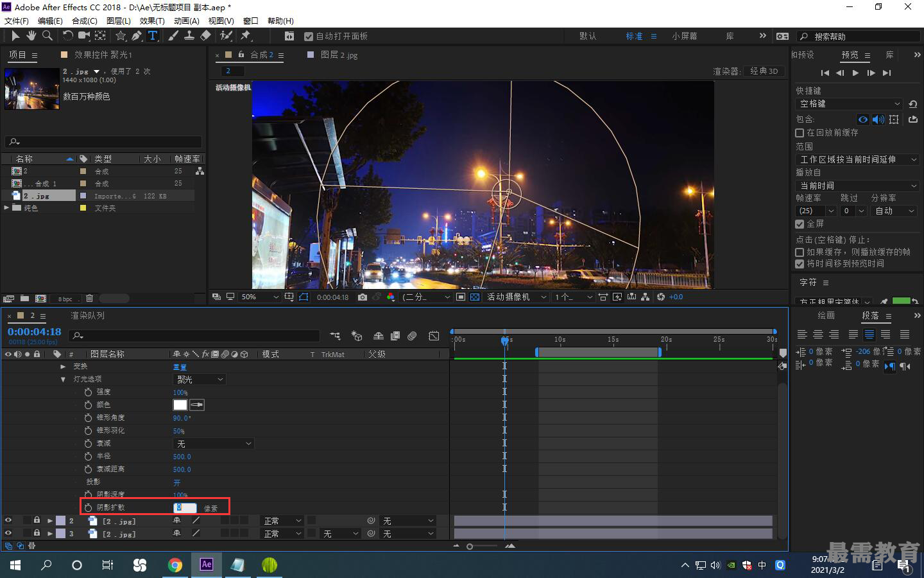Image resolution: width=924 pixels, height=578 pixels.
Task: Select the Puppet Pin tool
Action: pyautogui.click(x=246, y=36)
